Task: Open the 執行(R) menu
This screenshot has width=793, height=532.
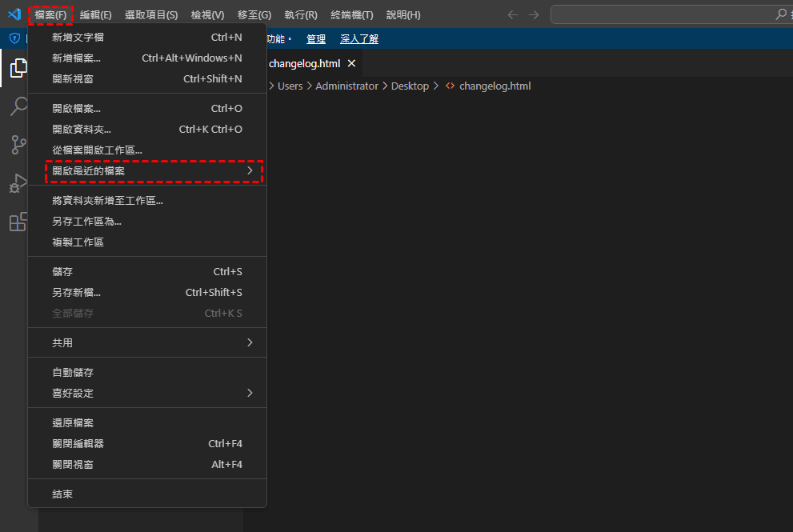Action: (x=301, y=14)
